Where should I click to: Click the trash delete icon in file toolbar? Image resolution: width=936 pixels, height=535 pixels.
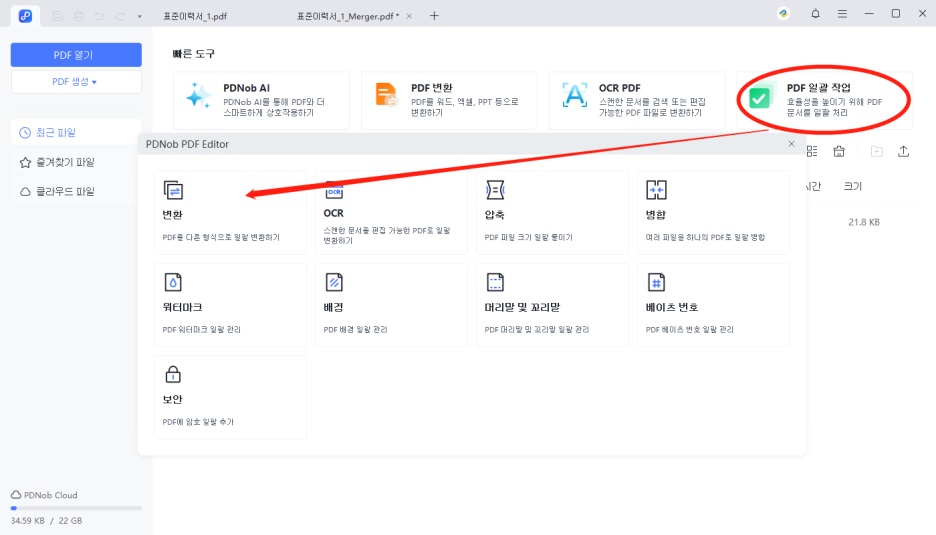click(x=839, y=152)
